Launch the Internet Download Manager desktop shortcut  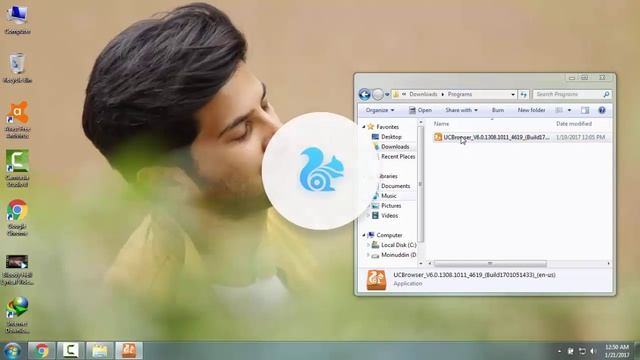pyautogui.click(x=17, y=315)
